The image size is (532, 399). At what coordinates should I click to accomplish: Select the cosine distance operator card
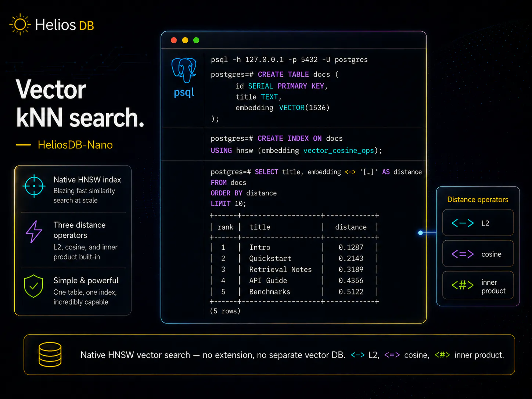pyautogui.click(x=478, y=254)
